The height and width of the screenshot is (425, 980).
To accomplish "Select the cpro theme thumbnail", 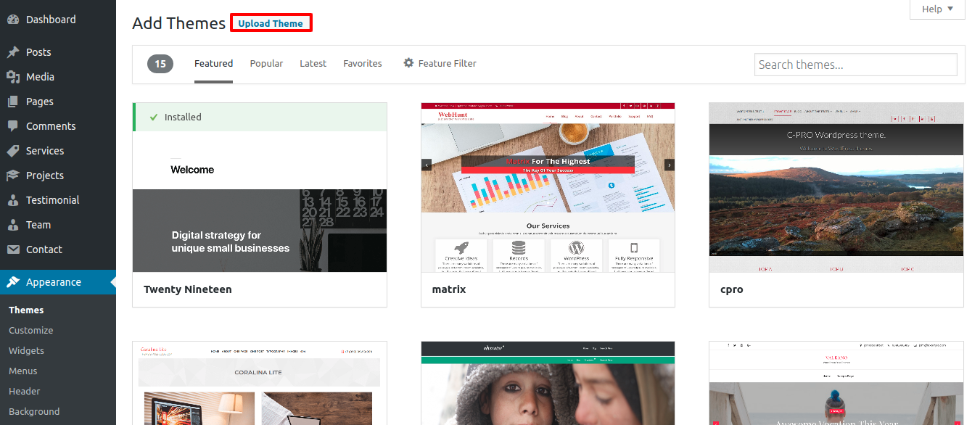I will pos(836,187).
